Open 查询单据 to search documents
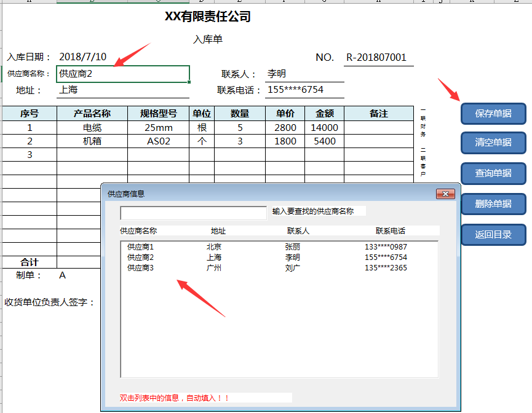The width and height of the screenshot is (532, 413). click(x=493, y=173)
